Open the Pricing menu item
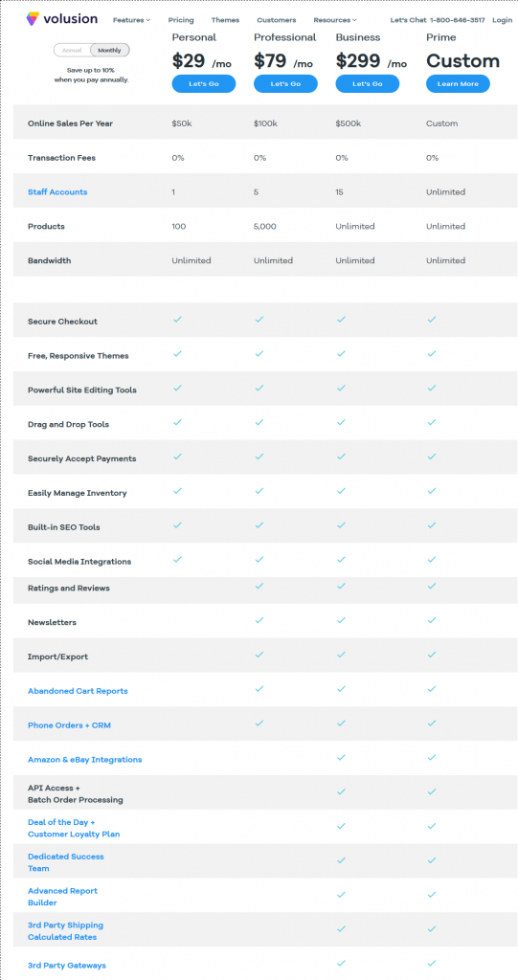Viewport: 518px width, 980px height. pyautogui.click(x=181, y=20)
